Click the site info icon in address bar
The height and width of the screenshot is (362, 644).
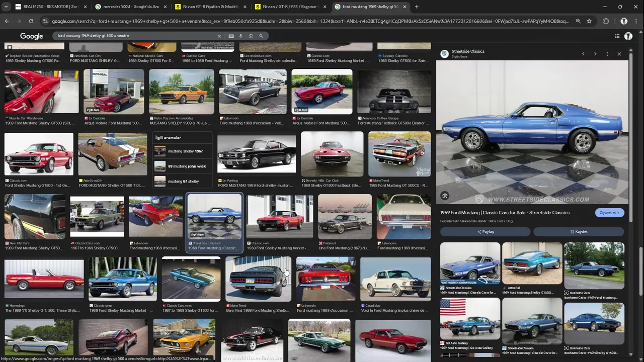tap(45, 21)
